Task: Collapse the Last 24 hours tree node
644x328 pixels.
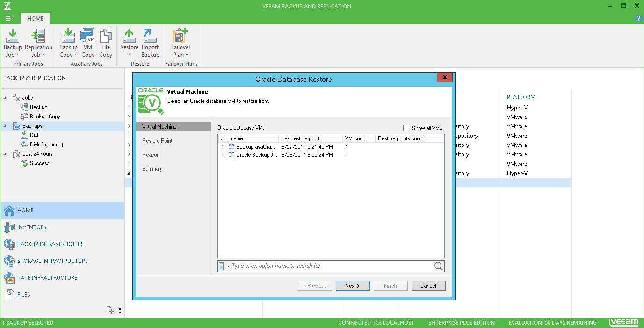Action: pos(5,154)
